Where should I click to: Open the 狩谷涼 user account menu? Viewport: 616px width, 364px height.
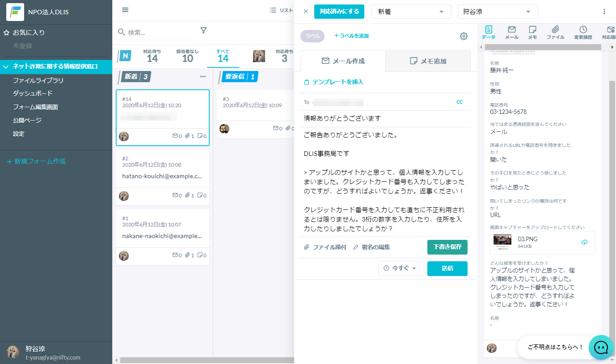point(56,353)
